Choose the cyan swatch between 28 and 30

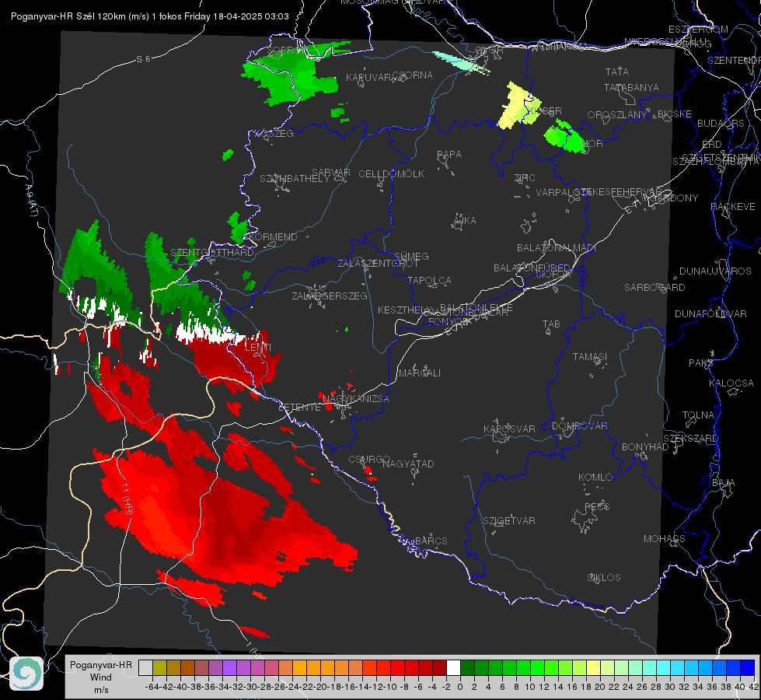[664, 667]
